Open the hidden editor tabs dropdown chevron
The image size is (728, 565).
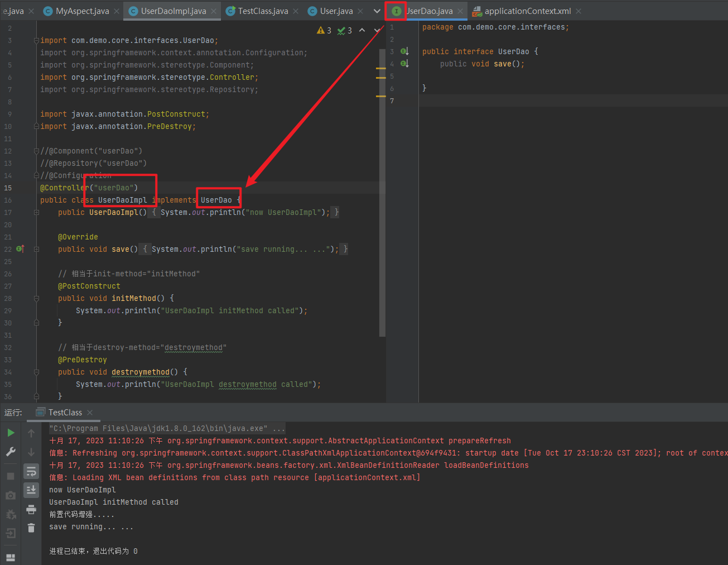coord(377,11)
